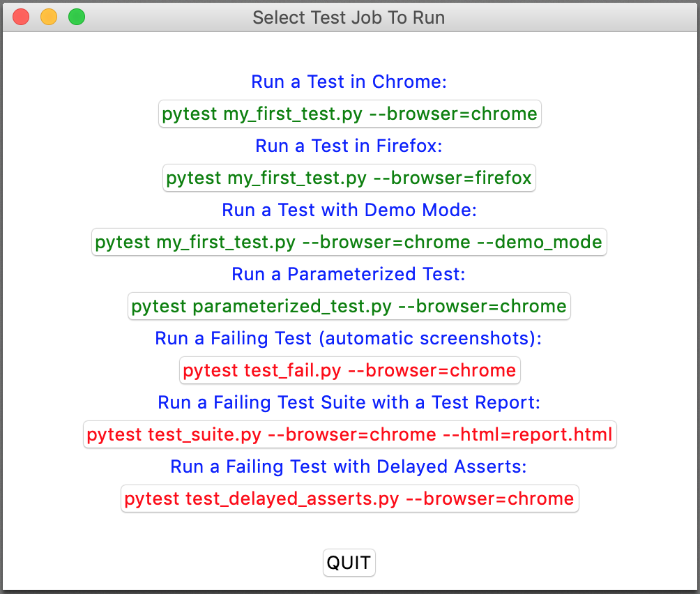The image size is (700, 594).
Task: Launch the Firefox test command button
Action: (x=349, y=178)
